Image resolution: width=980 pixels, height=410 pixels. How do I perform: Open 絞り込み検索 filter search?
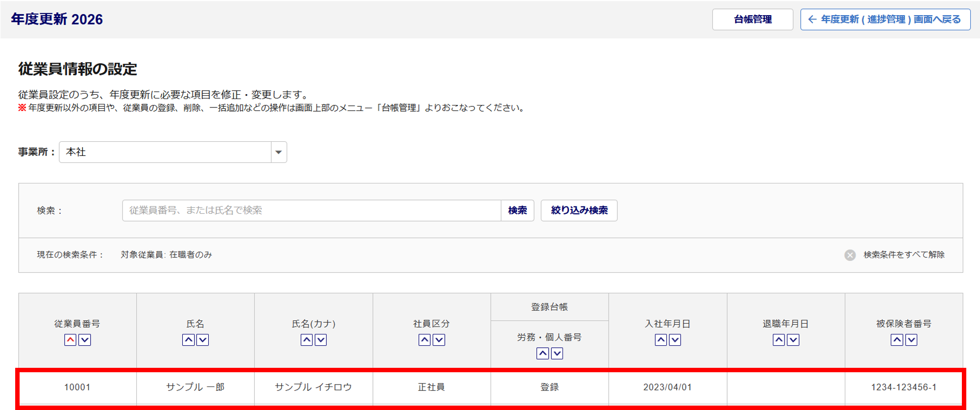click(579, 210)
